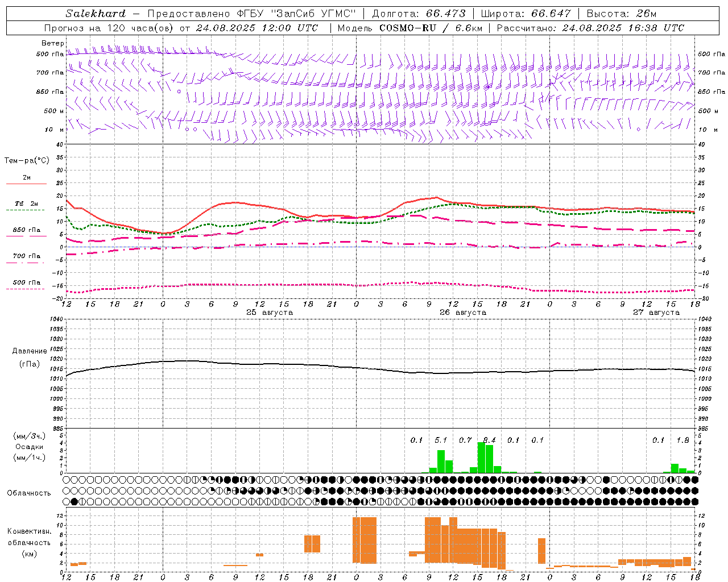The height and width of the screenshot is (582, 728).
Task: Click the (гПа) unit under Давление
Action: click(x=30, y=364)
